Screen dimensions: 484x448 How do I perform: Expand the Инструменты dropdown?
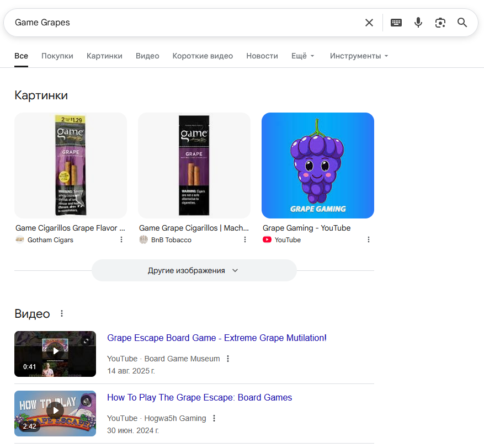[x=359, y=56]
